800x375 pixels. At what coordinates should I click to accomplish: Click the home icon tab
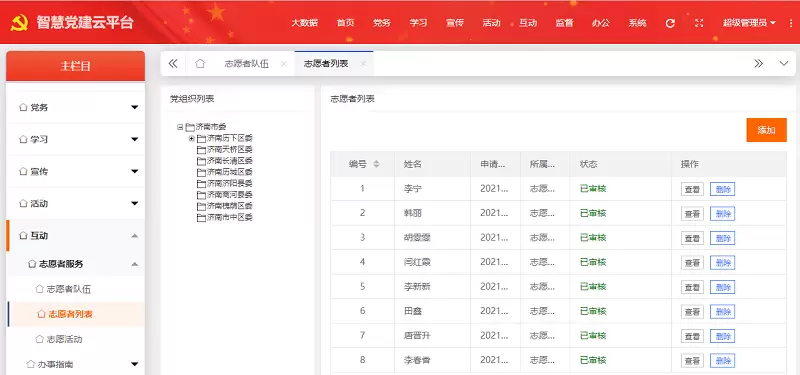[x=200, y=64]
